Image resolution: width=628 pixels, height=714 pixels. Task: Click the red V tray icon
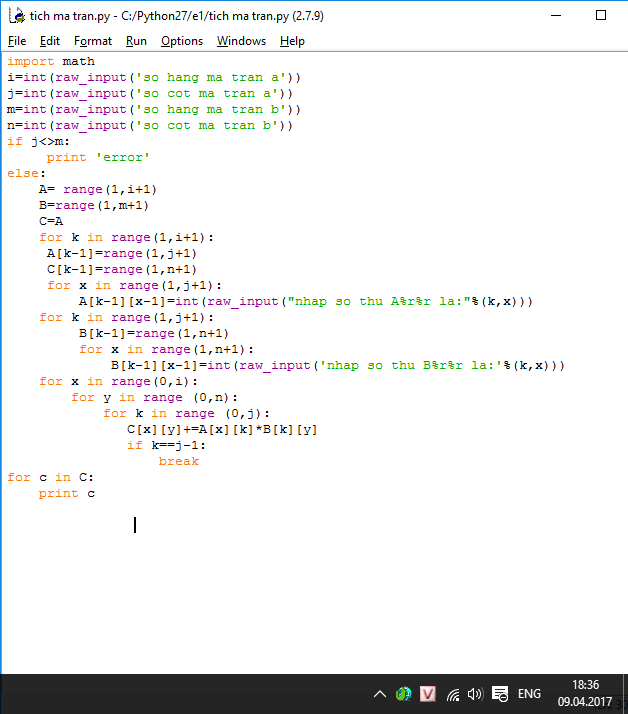point(428,694)
